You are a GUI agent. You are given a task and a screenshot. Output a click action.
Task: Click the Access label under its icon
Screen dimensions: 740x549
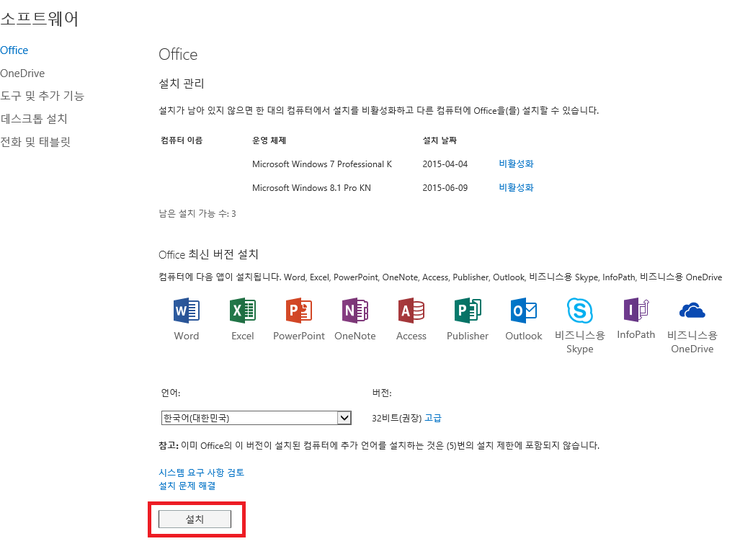click(x=411, y=336)
